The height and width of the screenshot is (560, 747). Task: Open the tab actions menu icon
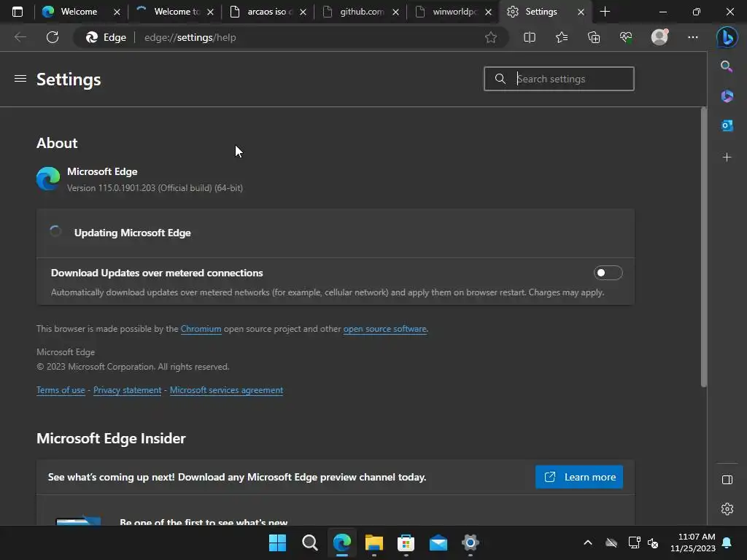(18, 12)
